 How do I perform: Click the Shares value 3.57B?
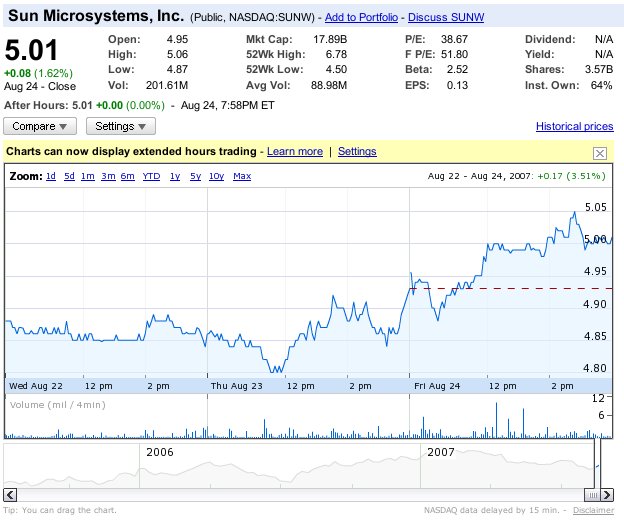click(x=599, y=69)
